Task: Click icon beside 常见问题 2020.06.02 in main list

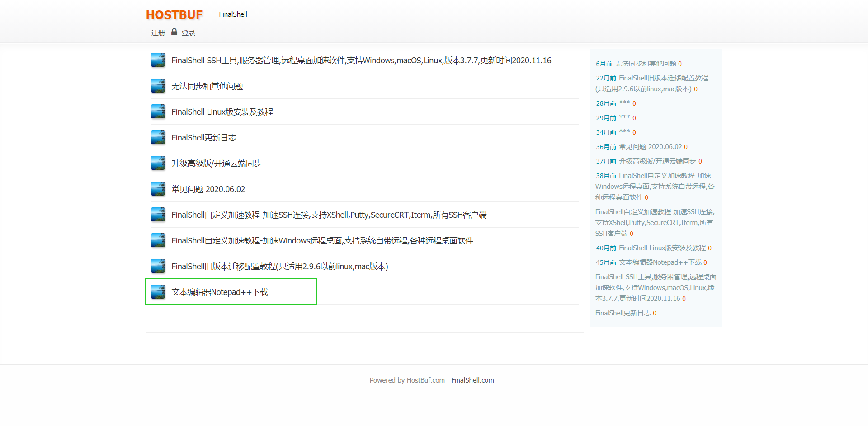Action: [x=158, y=189]
